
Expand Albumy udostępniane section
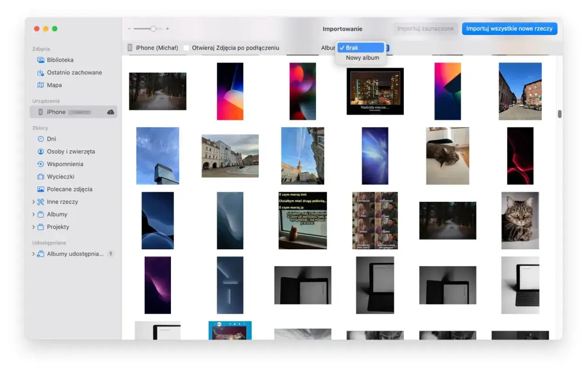pyautogui.click(x=34, y=254)
